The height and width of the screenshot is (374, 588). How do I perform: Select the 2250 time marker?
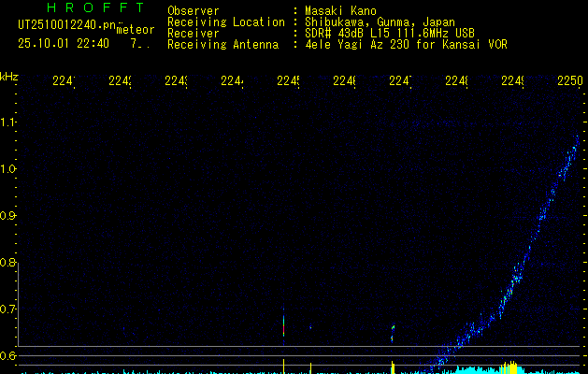(568, 81)
